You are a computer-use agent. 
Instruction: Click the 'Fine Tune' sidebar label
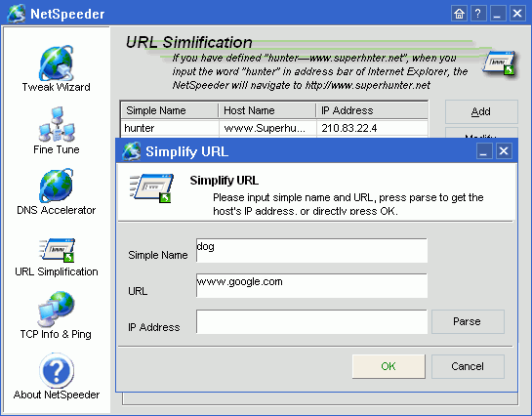pyautogui.click(x=57, y=149)
